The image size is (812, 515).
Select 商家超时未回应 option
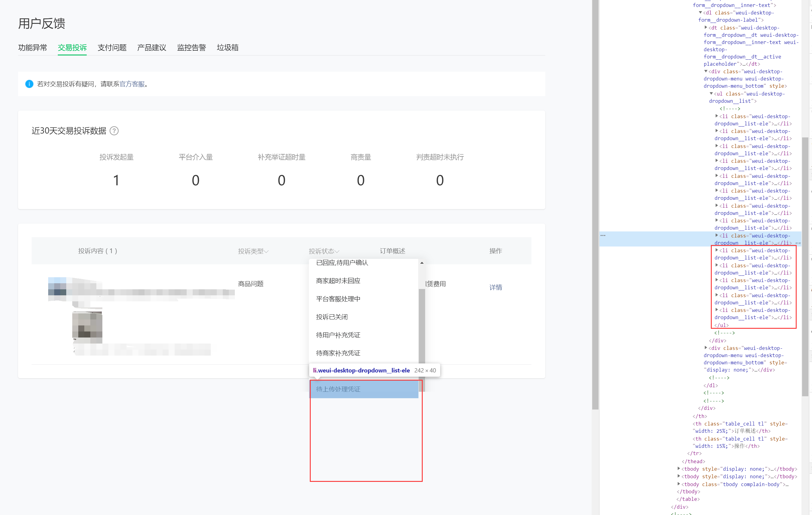pyautogui.click(x=338, y=281)
